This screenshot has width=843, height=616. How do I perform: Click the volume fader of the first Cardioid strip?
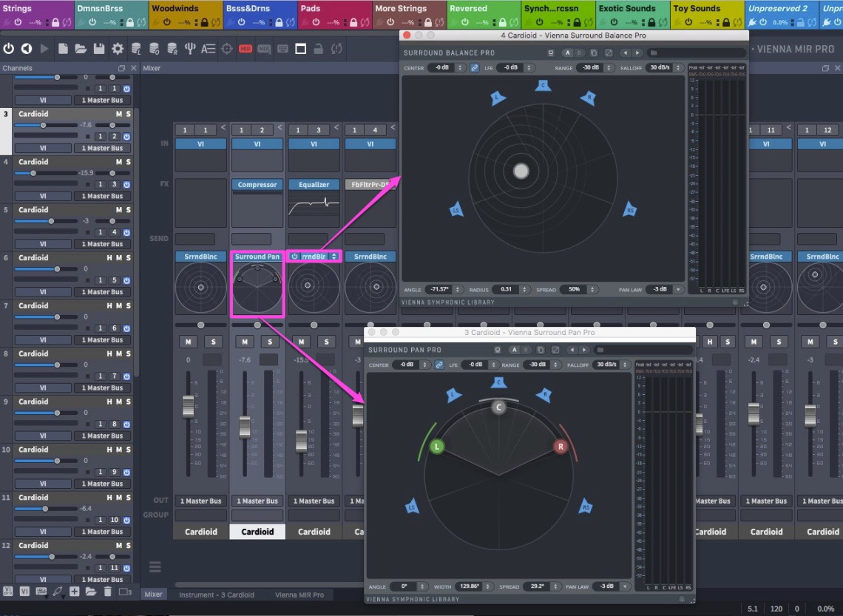point(188,407)
